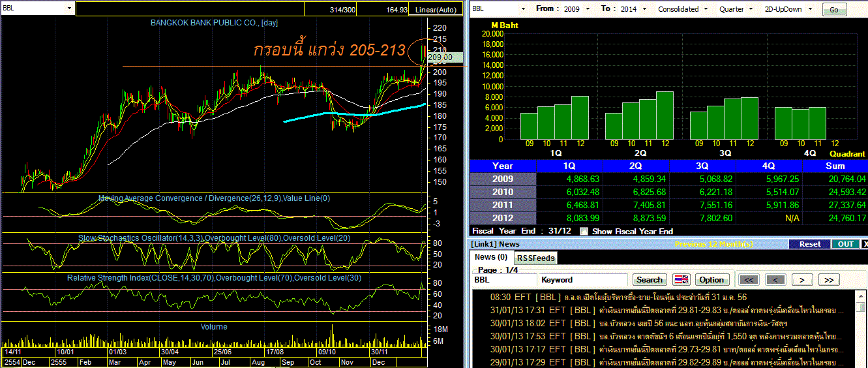This screenshot has width=868, height=368.
Task: Tick the Show Fiscal Year End checkbox
Action: click(x=584, y=231)
